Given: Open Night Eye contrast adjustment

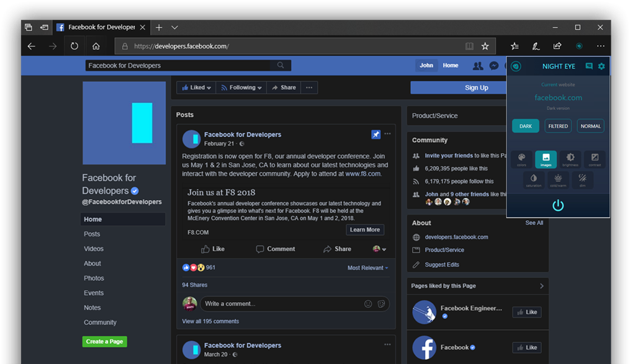Looking at the screenshot, I should coord(595,159).
